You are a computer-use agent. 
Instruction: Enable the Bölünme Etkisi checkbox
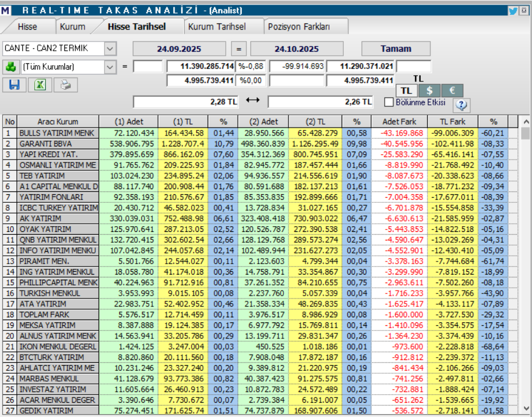pyautogui.click(x=389, y=102)
